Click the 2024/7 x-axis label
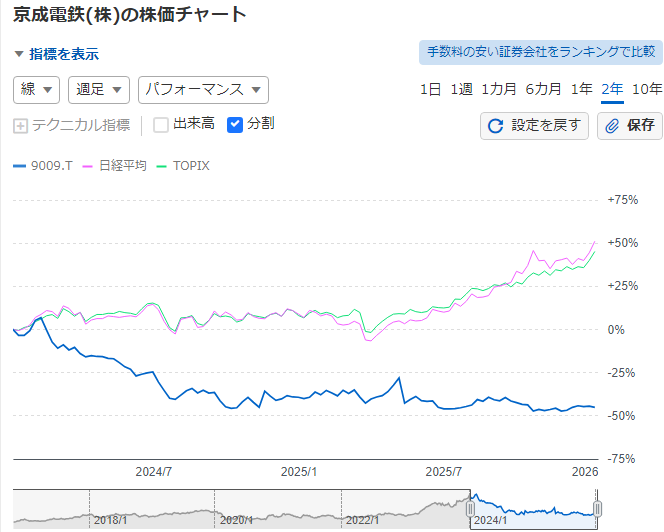664x532 pixels. pyautogui.click(x=153, y=472)
